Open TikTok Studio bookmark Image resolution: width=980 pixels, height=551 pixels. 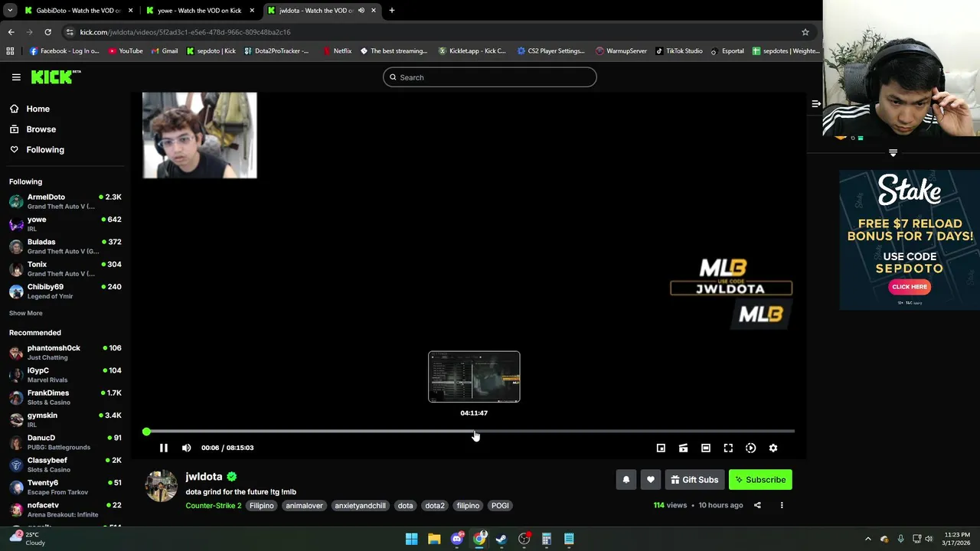[678, 51]
